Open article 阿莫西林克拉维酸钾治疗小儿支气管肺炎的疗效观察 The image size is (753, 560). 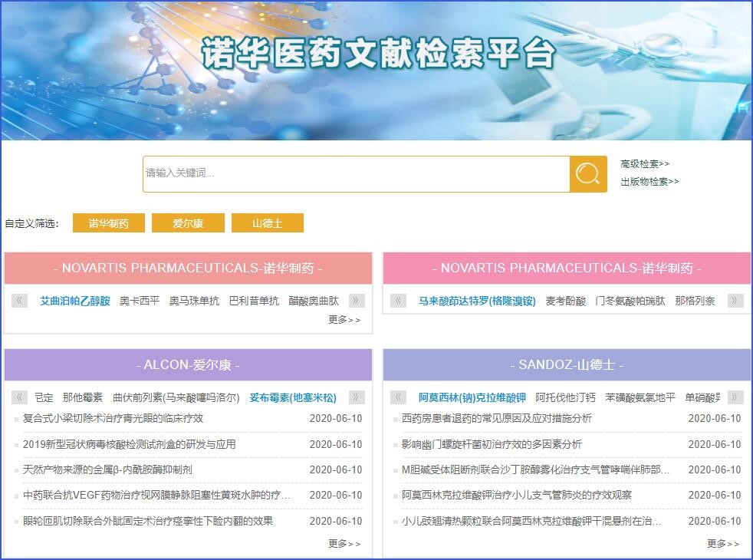pos(517,495)
